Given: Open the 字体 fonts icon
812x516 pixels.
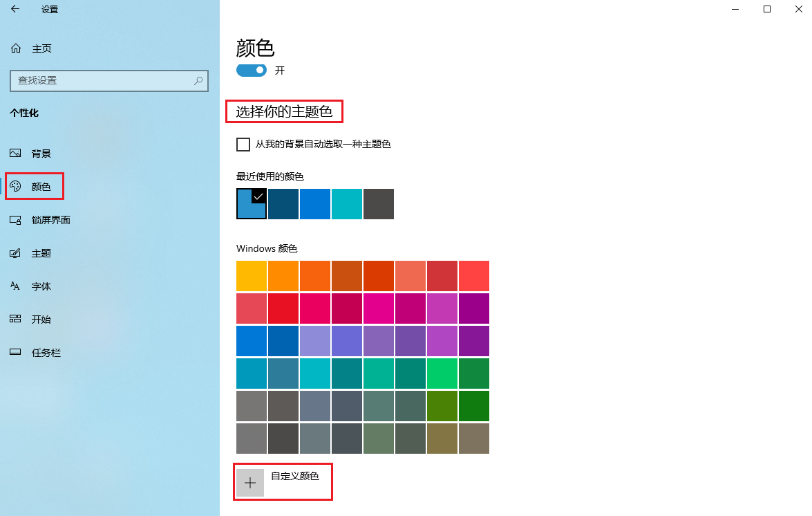Looking at the screenshot, I should point(17,286).
